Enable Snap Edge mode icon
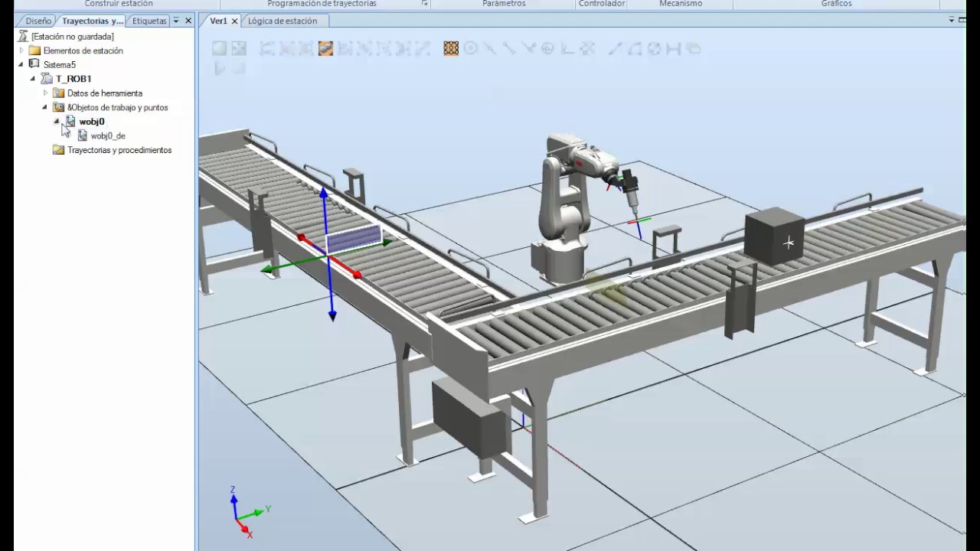 530,49
